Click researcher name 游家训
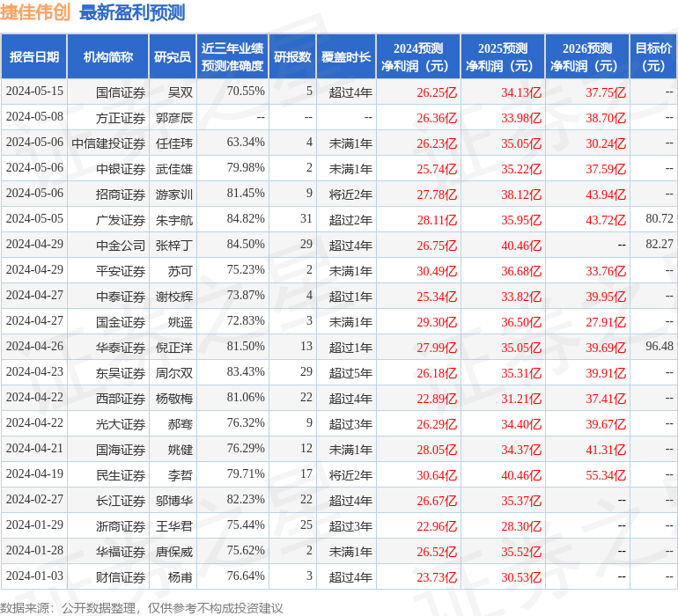Screen dimensions: 678x616 click(174, 194)
